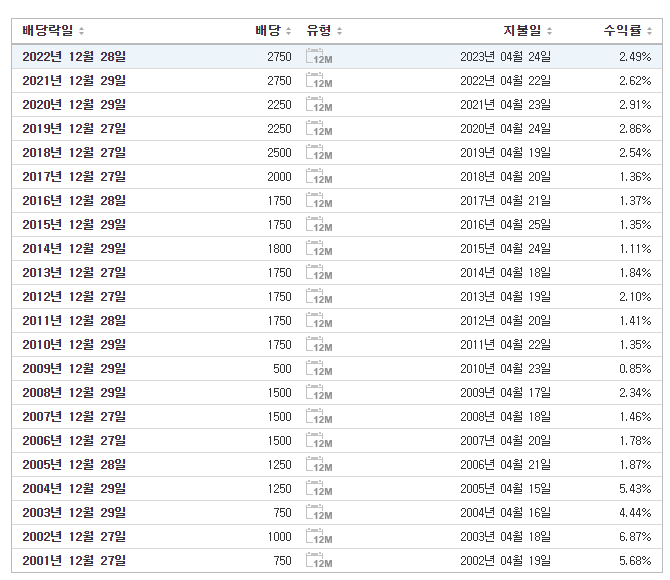The width and height of the screenshot is (670, 580).
Task: Click the 12M calendar icon in 2004년 12월 29일 row
Action: click(319, 489)
